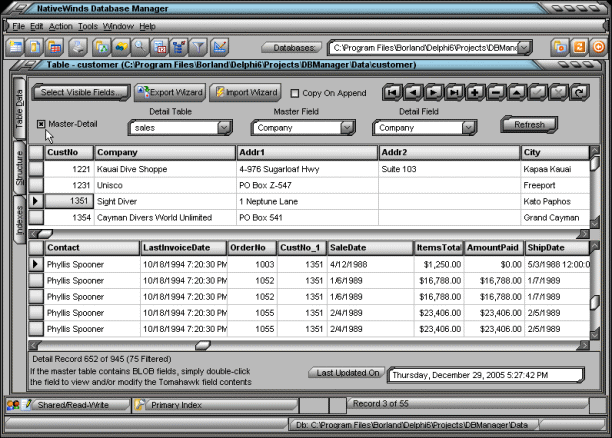This screenshot has height=438, width=612.
Task: Insert a record with the plus button
Action: (x=475, y=92)
